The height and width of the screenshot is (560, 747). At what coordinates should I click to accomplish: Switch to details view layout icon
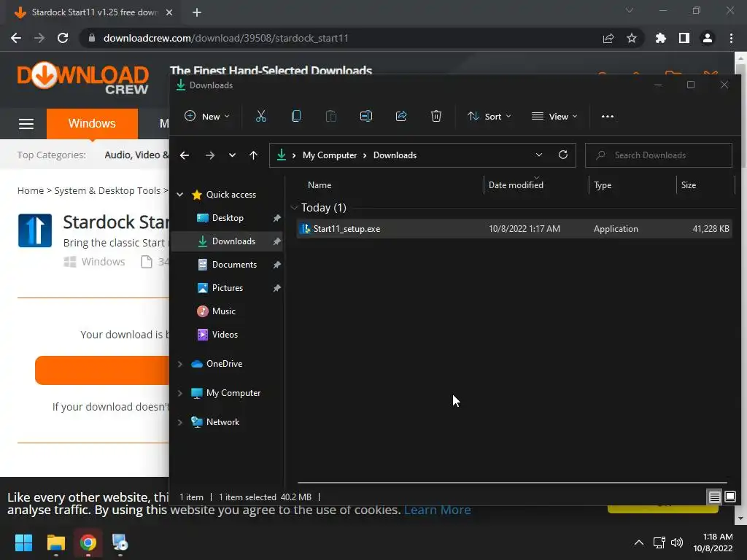click(x=714, y=497)
